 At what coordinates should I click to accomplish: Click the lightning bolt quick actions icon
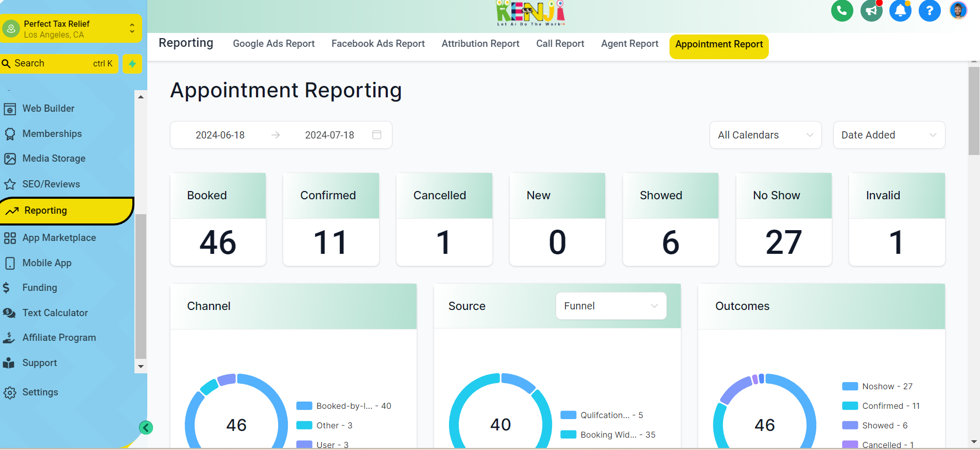point(132,64)
